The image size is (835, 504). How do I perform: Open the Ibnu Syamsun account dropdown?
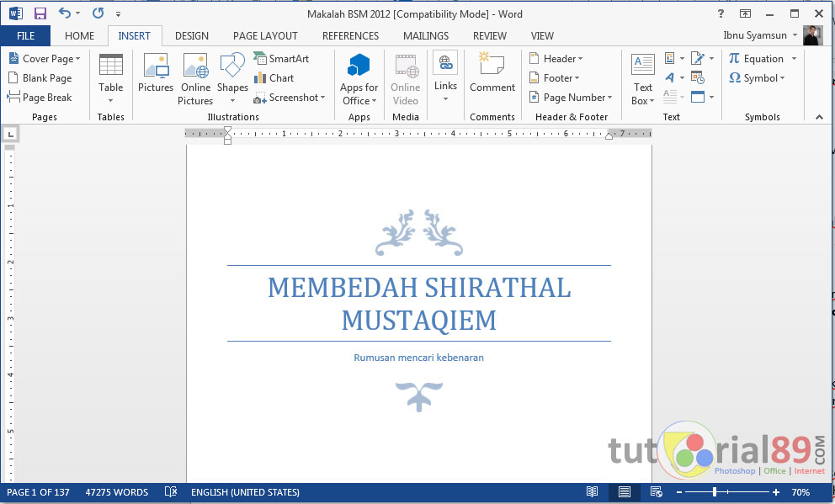click(x=795, y=35)
